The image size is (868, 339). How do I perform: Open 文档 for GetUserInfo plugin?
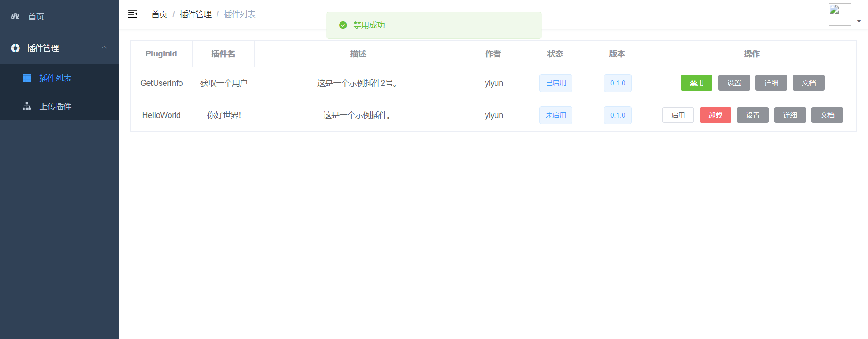[809, 83]
